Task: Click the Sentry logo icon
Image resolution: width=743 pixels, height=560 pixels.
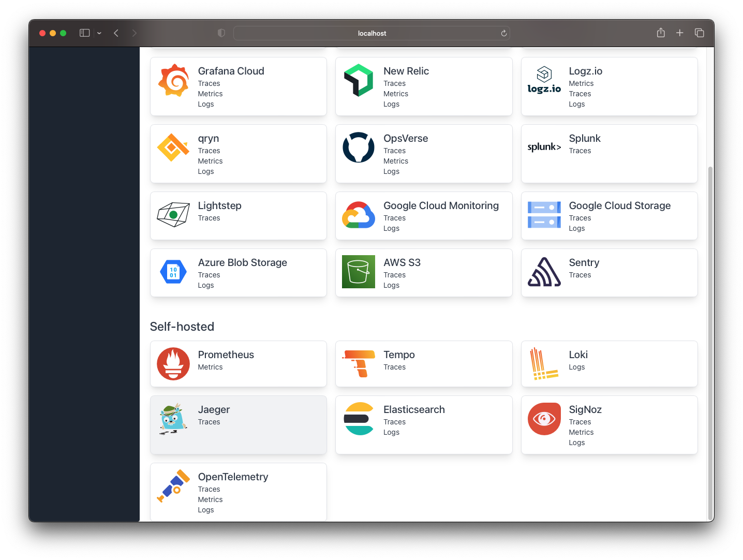Action: [544, 272]
